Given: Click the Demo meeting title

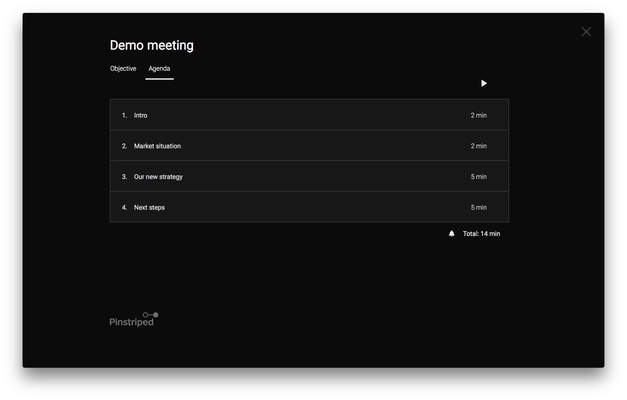Looking at the screenshot, I should tap(152, 45).
